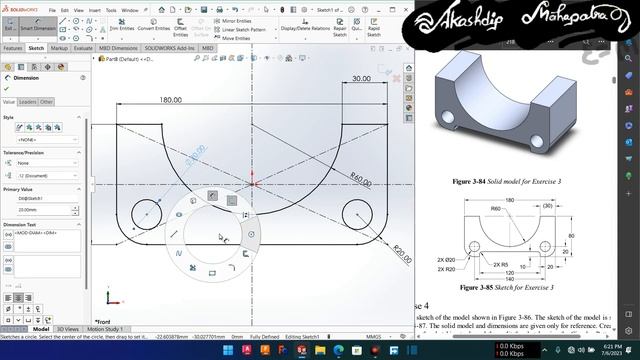Collapse the Dimension Text section
640x360 pixels.
79,224
